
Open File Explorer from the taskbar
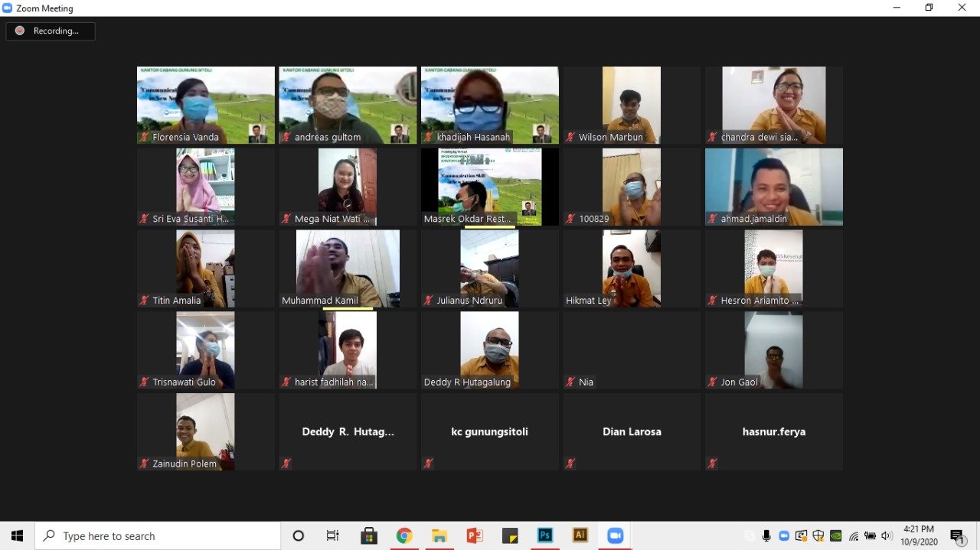(x=439, y=535)
